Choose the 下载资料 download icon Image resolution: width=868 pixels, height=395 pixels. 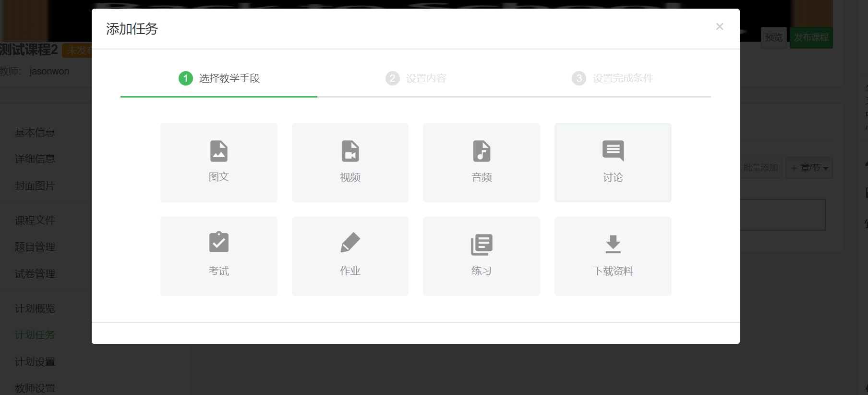click(613, 244)
